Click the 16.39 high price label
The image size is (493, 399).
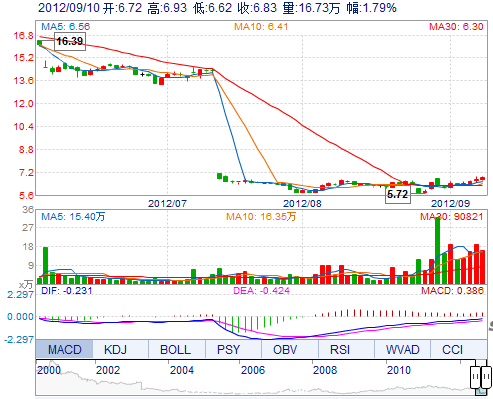(x=70, y=41)
